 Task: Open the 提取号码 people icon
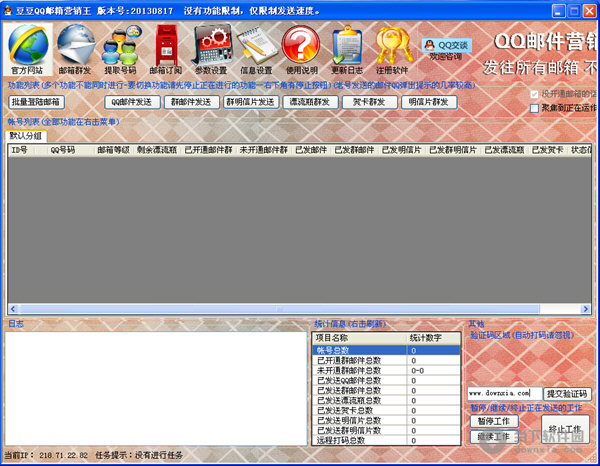(121, 49)
